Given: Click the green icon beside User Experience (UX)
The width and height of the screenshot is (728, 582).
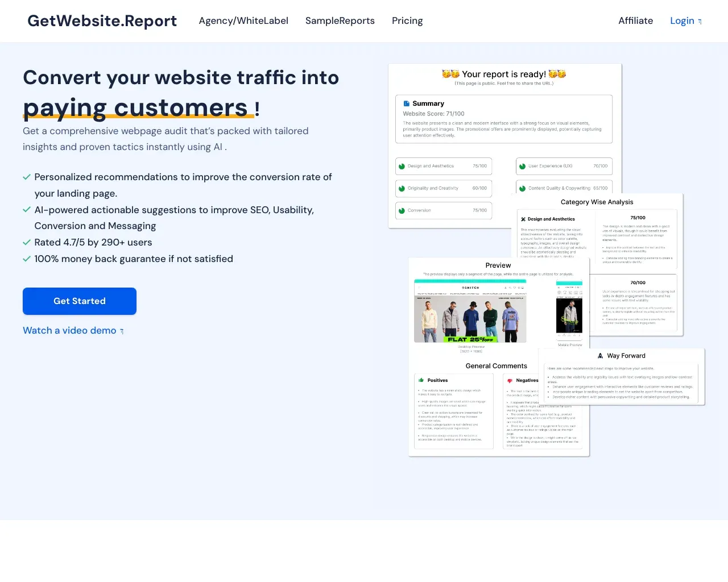Looking at the screenshot, I should [x=523, y=167].
